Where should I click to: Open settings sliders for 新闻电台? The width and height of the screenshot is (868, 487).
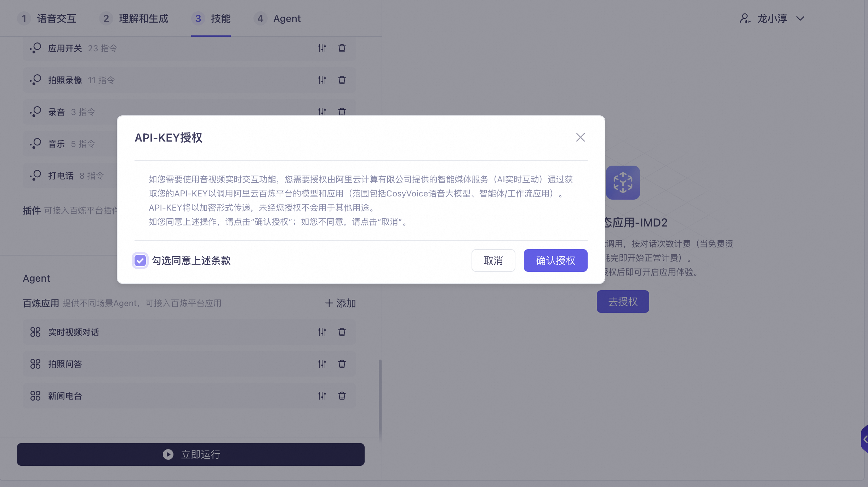(322, 396)
